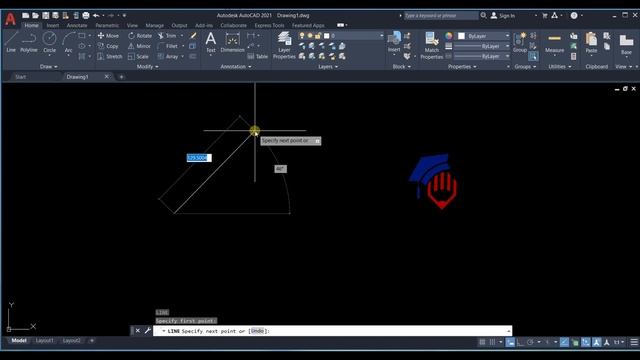Select the Polyline tool
The image size is (640, 360).
(x=29, y=42)
